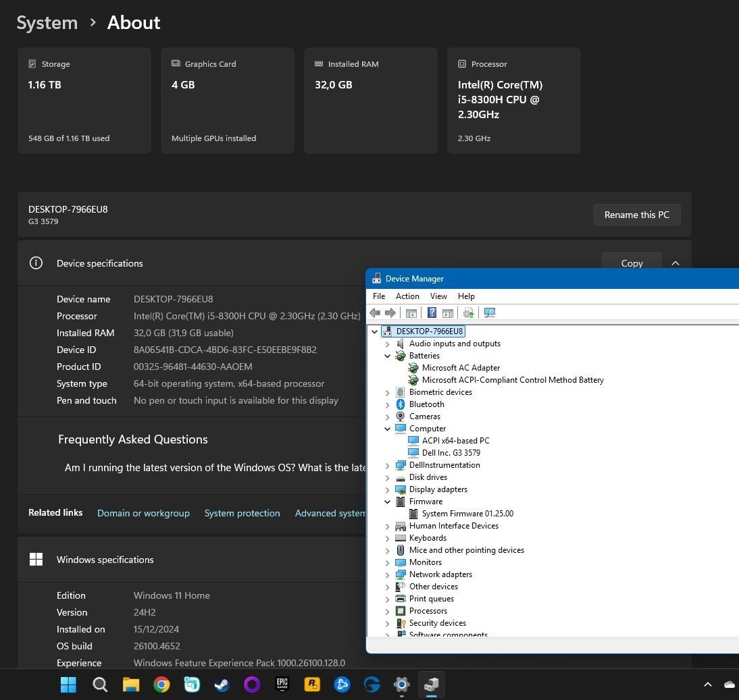
Task: Select Human Interface Devices label
Action: (454, 526)
